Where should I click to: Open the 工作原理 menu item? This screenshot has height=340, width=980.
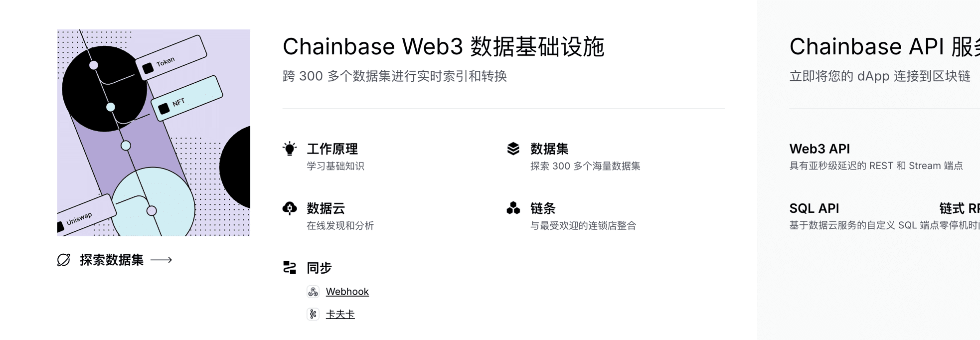332,149
